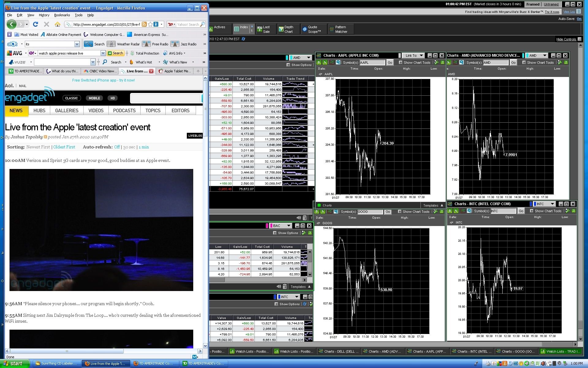Click the trash icon in BAC watch list

(285, 287)
